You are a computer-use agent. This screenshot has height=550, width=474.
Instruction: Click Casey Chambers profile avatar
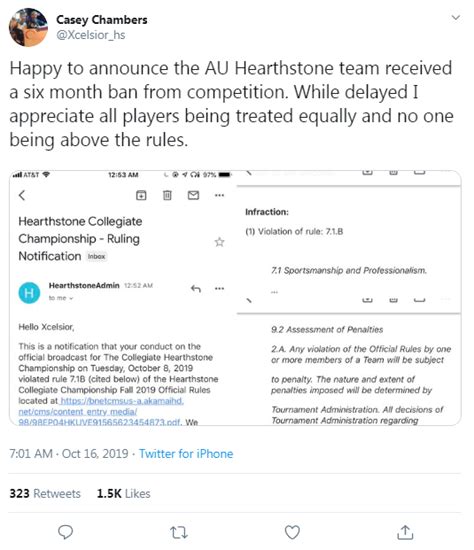pos(28,27)
